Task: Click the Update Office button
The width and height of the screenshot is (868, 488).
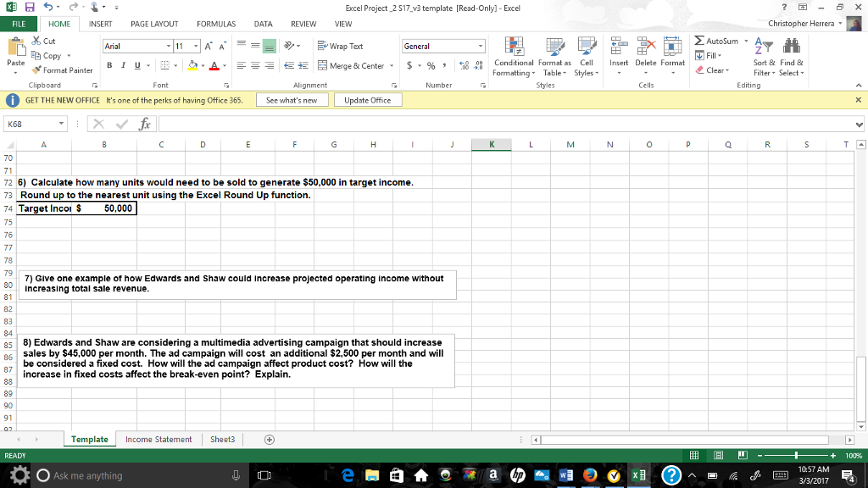Action: click(370, 99)
